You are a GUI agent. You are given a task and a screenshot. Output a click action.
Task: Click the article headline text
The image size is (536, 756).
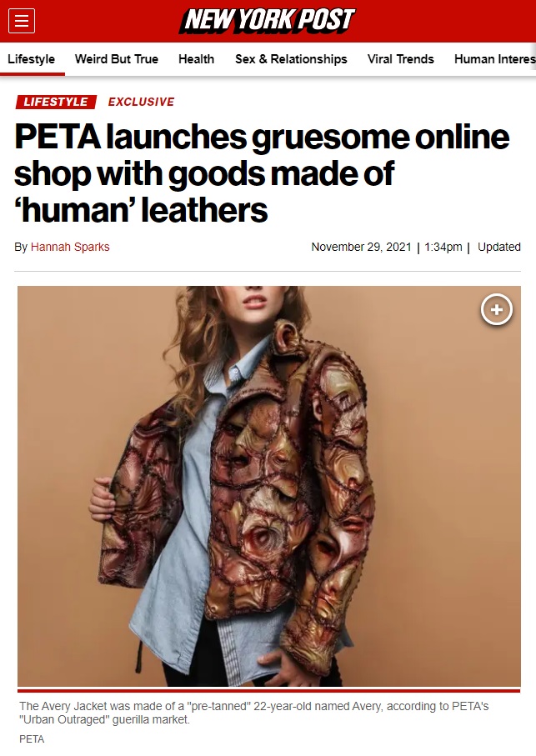pyautogui.click(x=262, y=173)
